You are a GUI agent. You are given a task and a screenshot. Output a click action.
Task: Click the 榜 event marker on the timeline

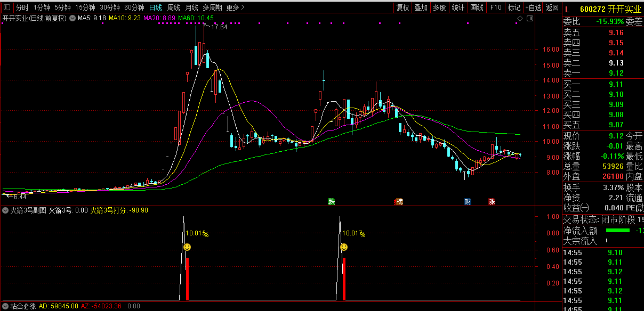[x=399, y=201]
